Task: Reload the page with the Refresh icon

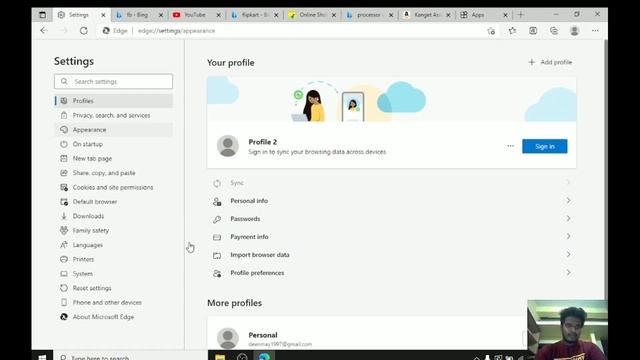Action: tap(84, 31)
